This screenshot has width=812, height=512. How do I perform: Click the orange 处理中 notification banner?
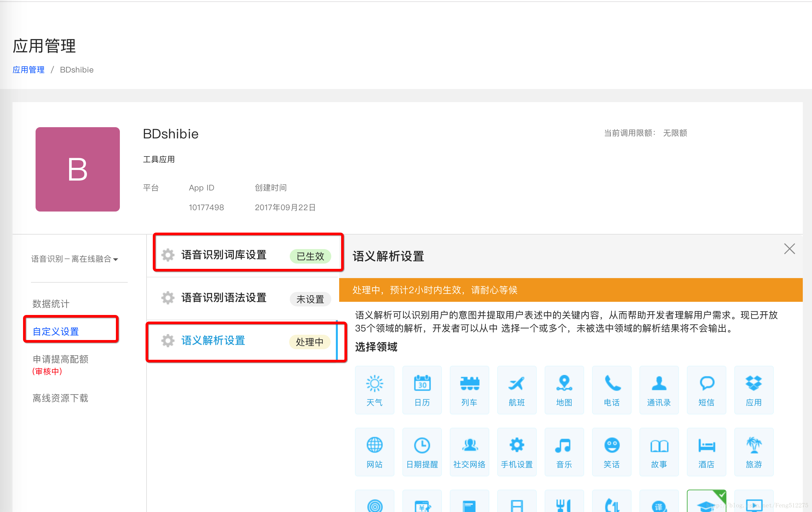(571, 290)
